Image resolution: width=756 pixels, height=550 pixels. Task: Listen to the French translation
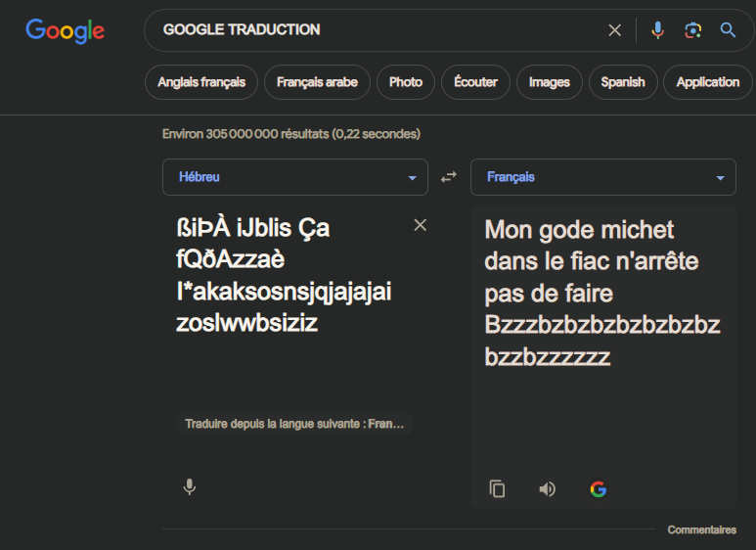click(548, 489)
